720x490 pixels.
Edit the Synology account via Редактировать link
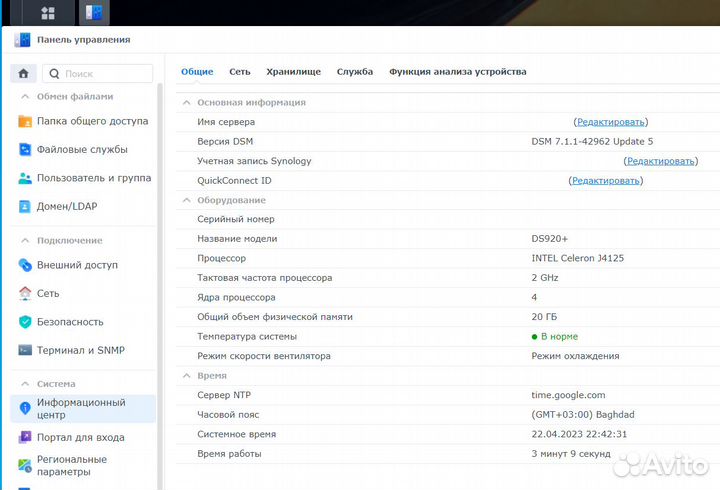pos(661,161)
